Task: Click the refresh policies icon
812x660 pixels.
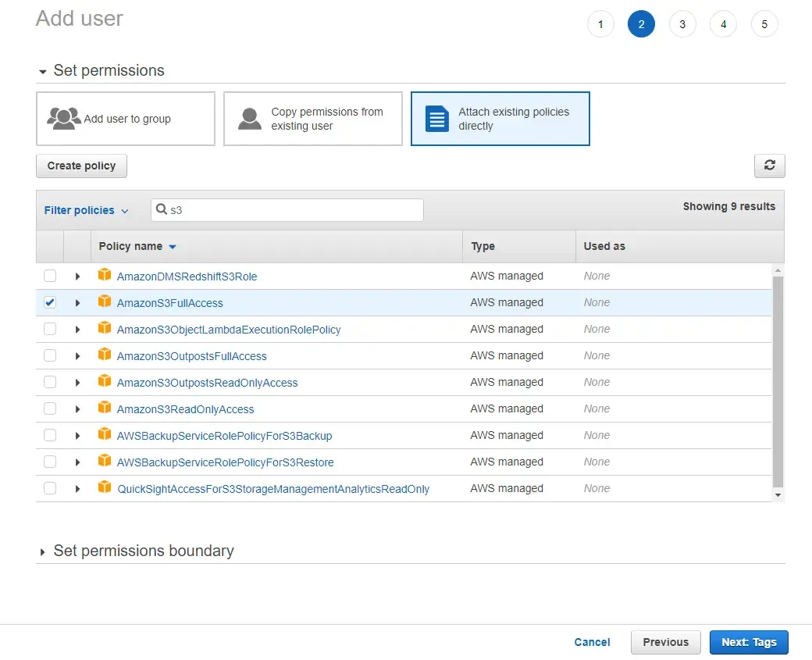Action: coord(770,166)
